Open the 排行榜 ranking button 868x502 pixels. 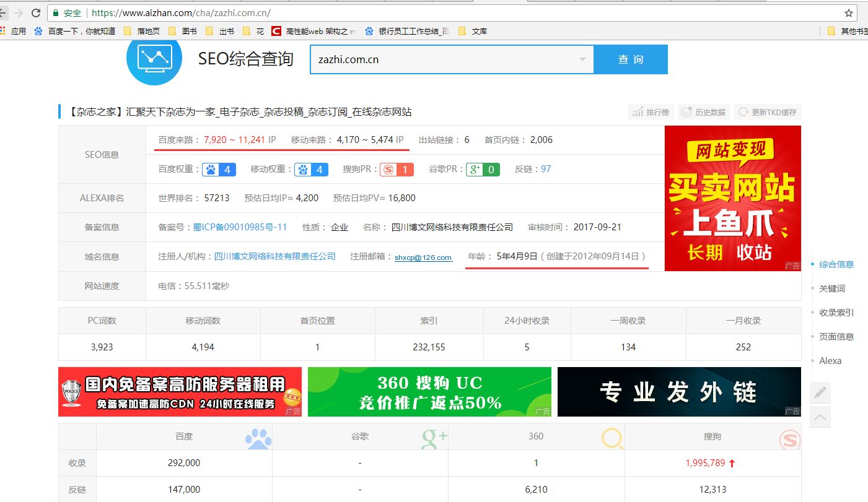pyautogui.click(x=651, y=112)
